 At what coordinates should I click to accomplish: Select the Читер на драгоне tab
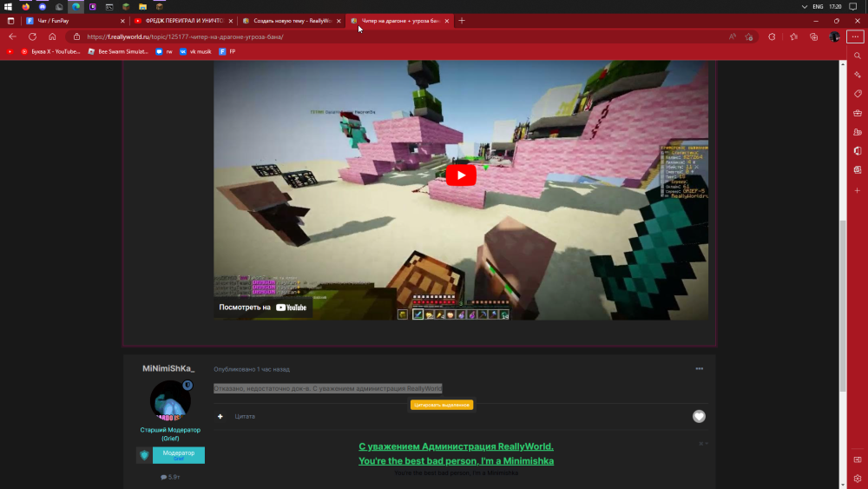click(399, 21)
